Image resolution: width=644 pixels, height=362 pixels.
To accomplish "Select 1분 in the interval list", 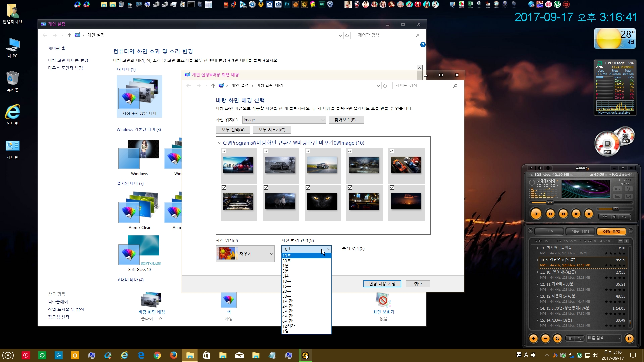I will pos(306,266).
